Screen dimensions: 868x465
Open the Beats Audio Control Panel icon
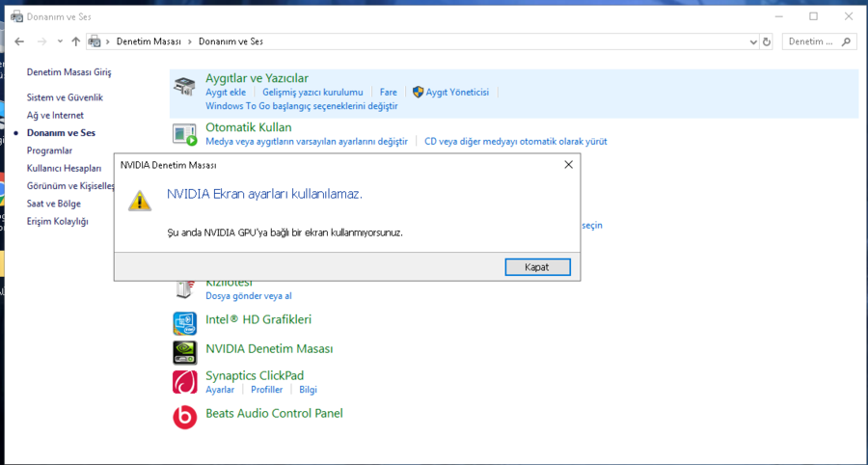[184, 417]
